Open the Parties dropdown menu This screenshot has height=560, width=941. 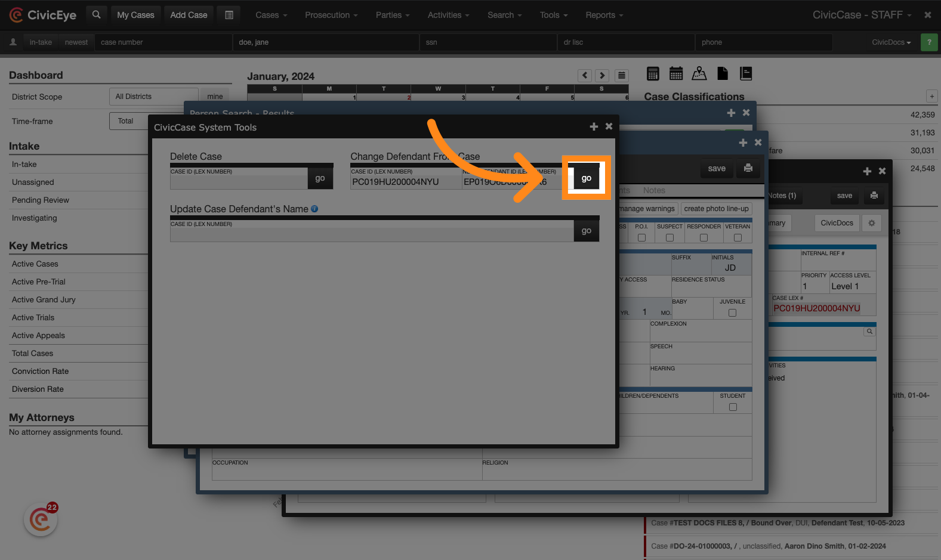tap(393, 15)
